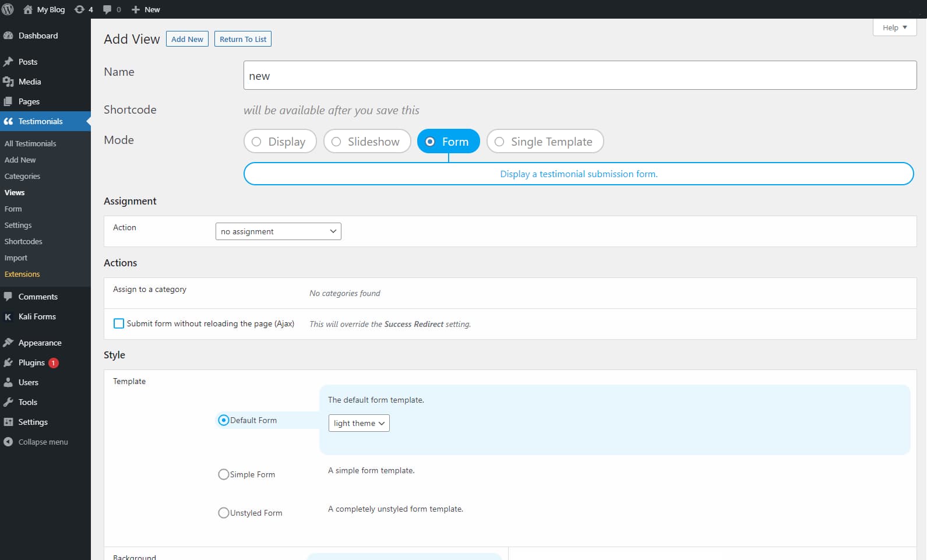The height and width of the screenshot is (560, 927).
Task: Click the Testimonials quote icon
Action: pyautogui.click(x=8, y=121)
